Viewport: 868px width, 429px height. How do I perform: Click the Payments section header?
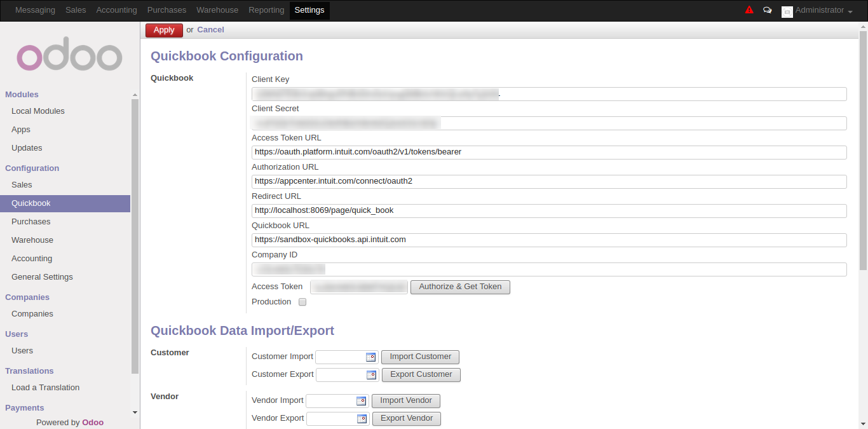25,408
